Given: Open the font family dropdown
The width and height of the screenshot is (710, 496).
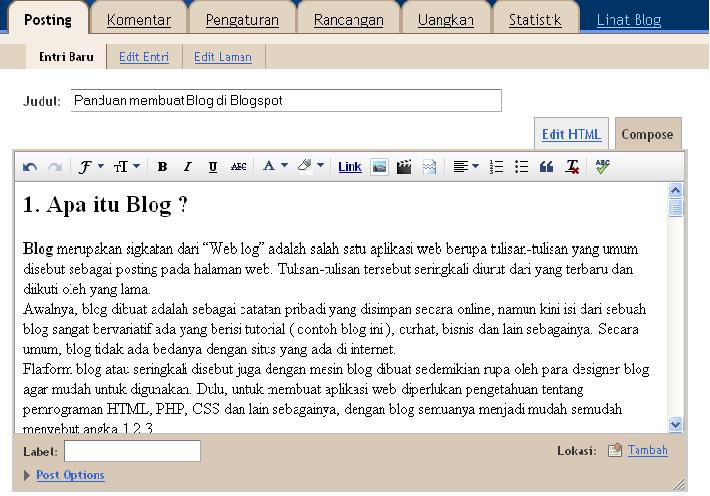Looking at the screenshot, I should point(91,167).
